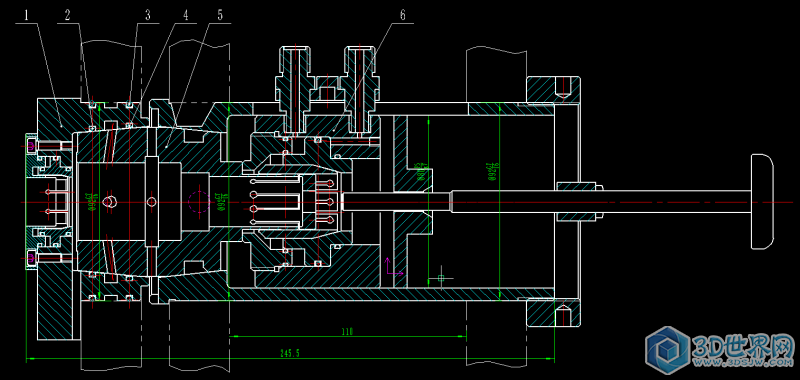Select the 110 dimension text

click(347, 332)
